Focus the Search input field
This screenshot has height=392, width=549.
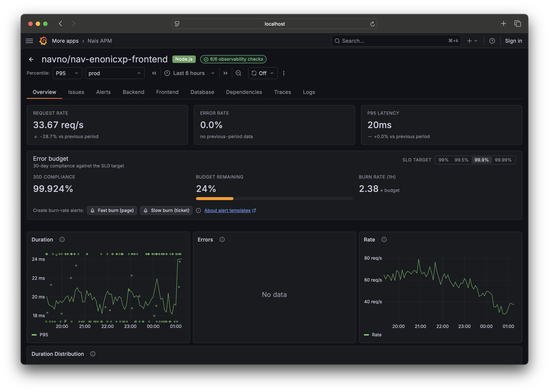coord(396,41)
